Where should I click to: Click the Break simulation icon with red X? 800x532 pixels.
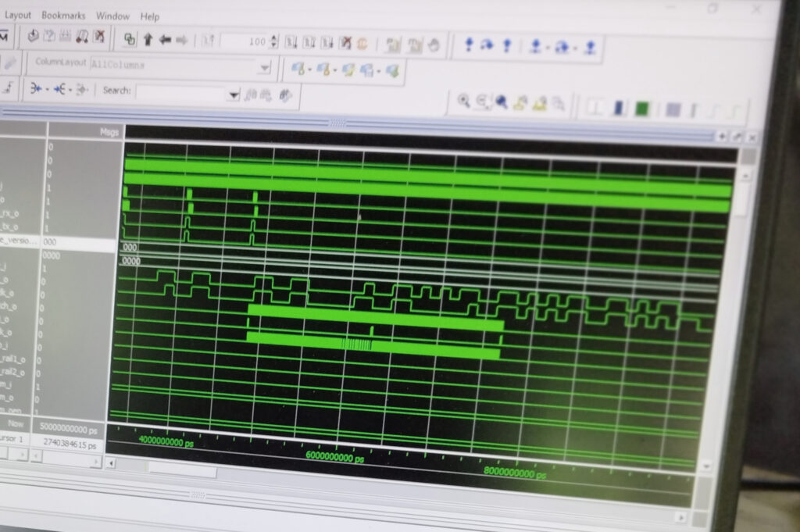coord(345,43)
